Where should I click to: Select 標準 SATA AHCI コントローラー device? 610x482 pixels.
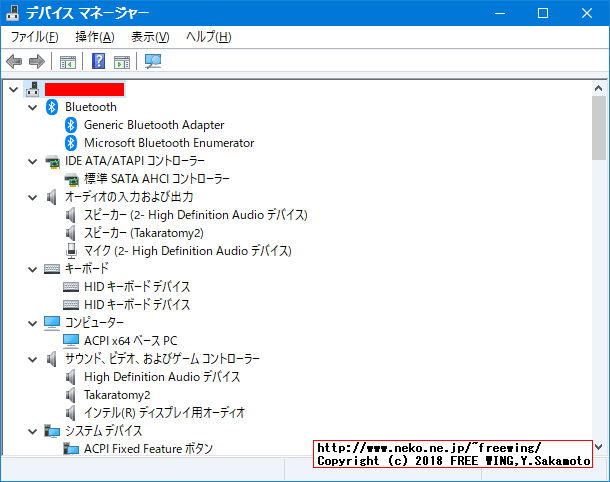click(156, 179)
